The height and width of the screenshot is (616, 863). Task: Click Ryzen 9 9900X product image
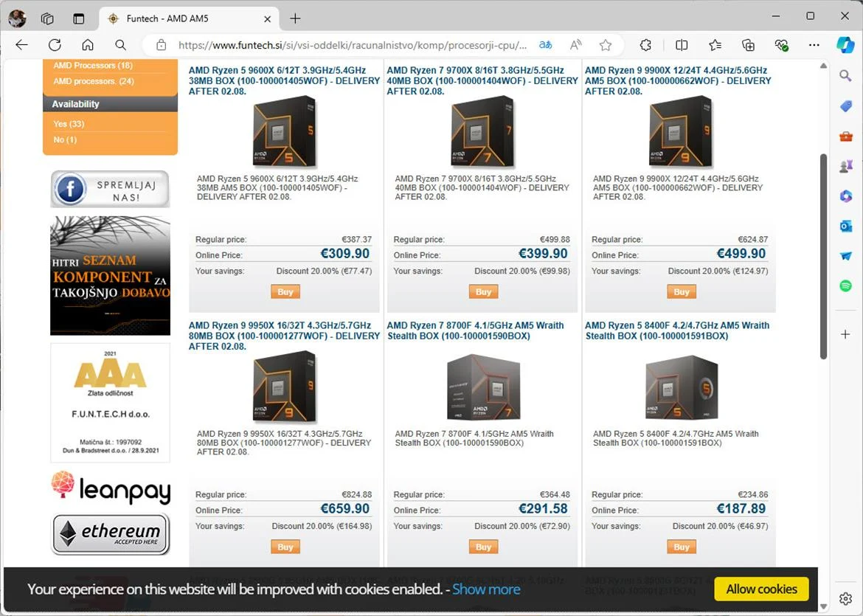pyautogui.click(x=680, y=132)
